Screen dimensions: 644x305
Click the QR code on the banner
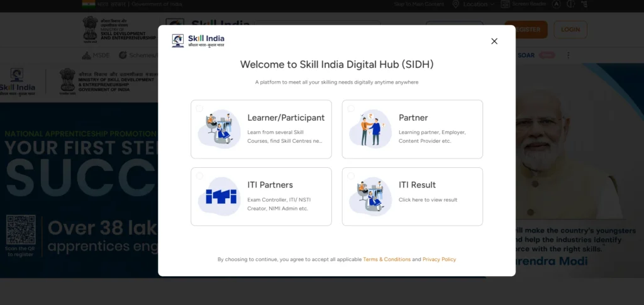(x=21, y=230)
